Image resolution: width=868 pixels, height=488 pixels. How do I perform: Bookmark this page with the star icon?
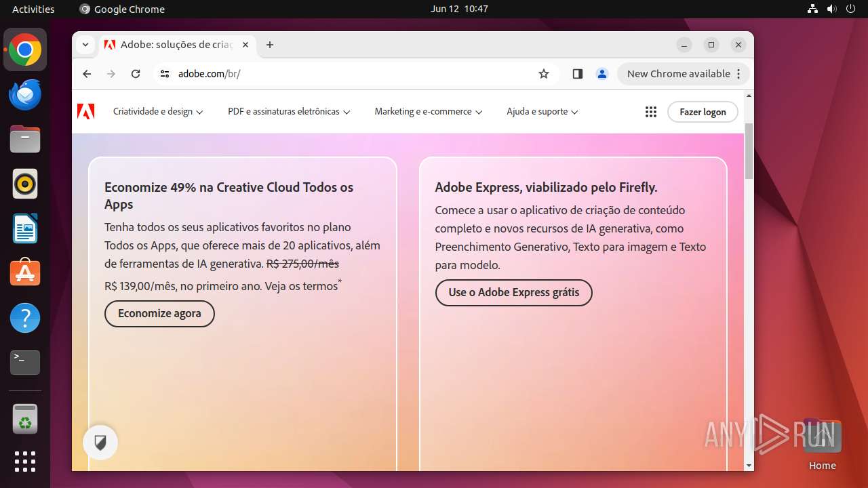click(544, 74)
